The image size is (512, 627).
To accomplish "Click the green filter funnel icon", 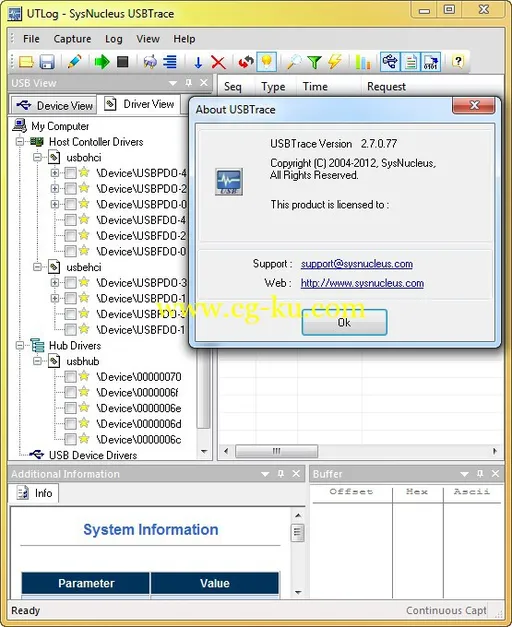I will click(314, 62).
